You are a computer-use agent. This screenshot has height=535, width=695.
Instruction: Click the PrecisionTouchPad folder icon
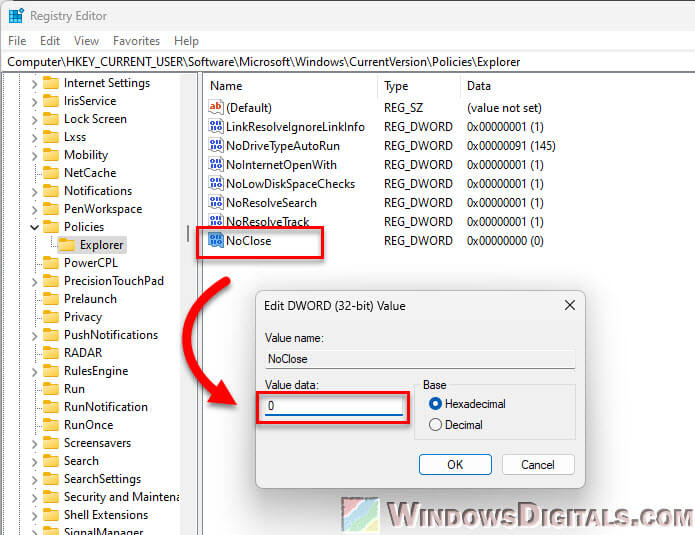pos(51,281)
